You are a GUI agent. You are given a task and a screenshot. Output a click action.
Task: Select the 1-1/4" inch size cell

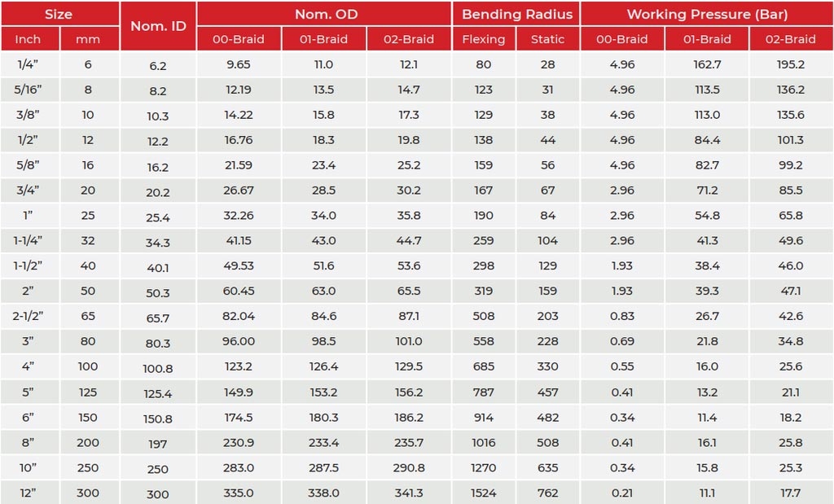pyautogui.click(x=29, y=241)
